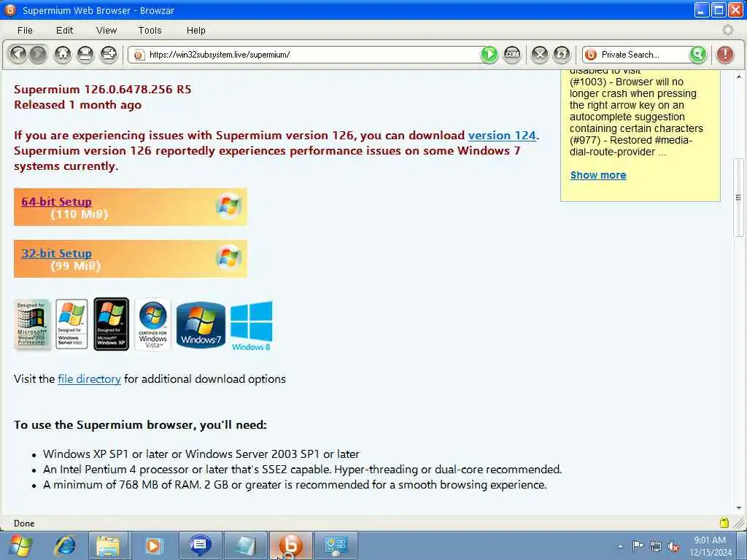Download the 32-bit Setup link
The width and height of the screenshot is (747, 560).
tap(56, 253)
